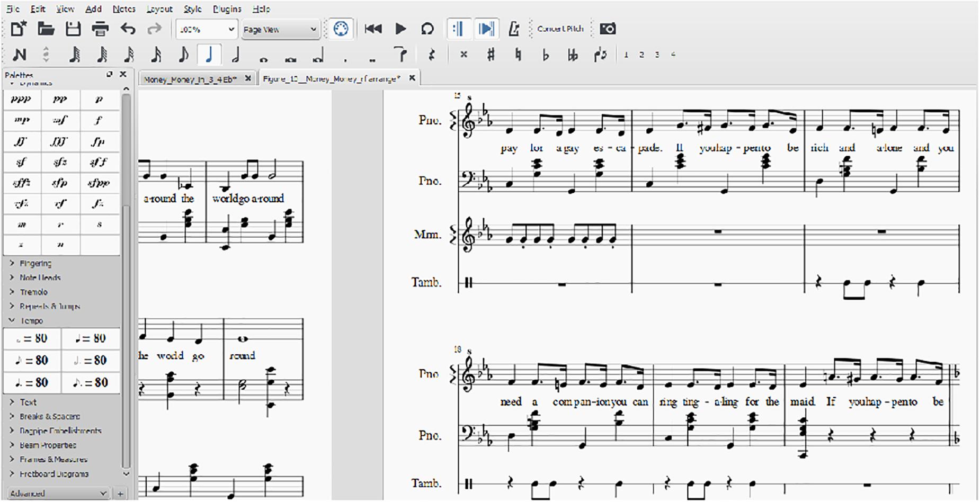Image resolution: width=980 pixels, height=502 pixels.
Task: Apply the double flat accidental
Action: (x=573, y=55)
